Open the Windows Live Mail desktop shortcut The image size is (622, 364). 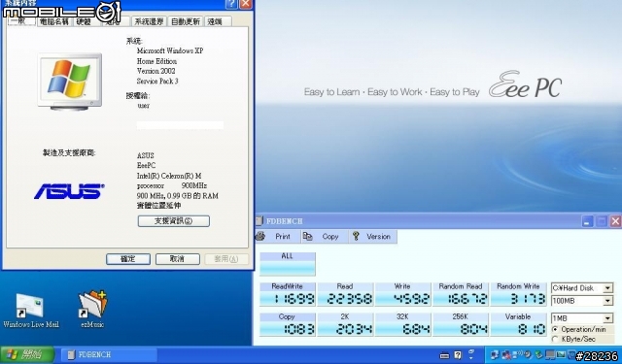point(31,311)
